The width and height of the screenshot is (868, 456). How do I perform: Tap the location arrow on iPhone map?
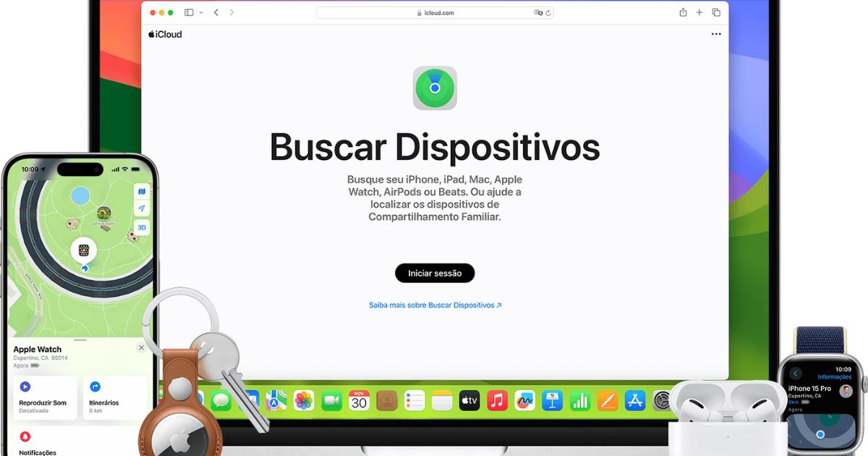point(142,208)
